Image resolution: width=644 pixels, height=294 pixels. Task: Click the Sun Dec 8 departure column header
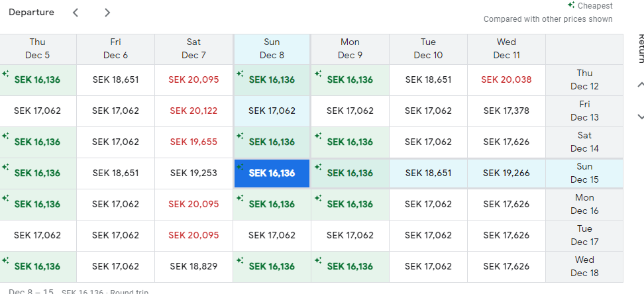(272, 49)
